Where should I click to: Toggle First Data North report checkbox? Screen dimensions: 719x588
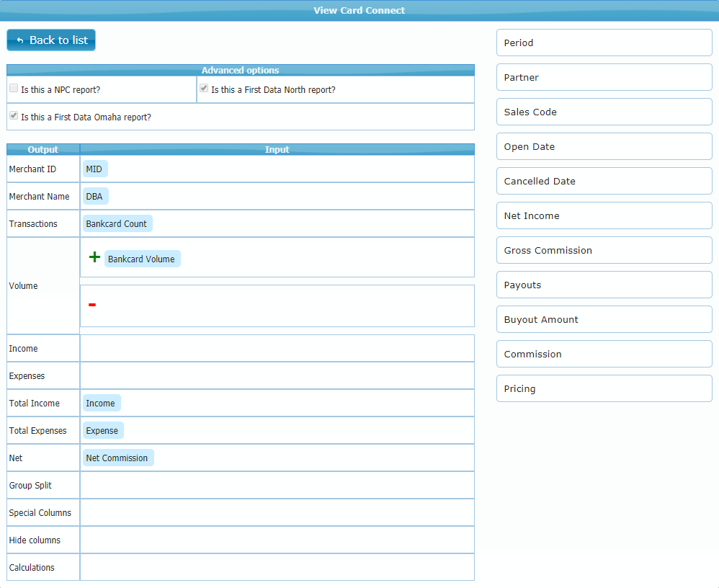pos(205,89)
